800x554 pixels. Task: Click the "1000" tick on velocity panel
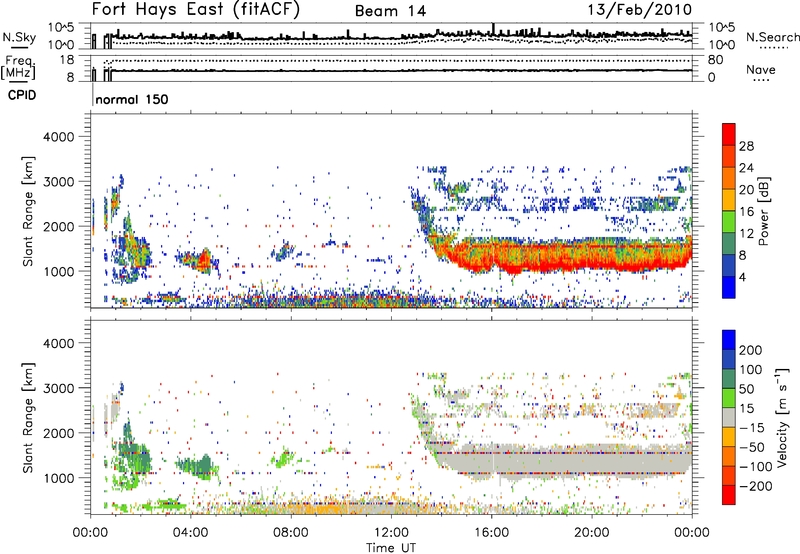click(59, 478)
